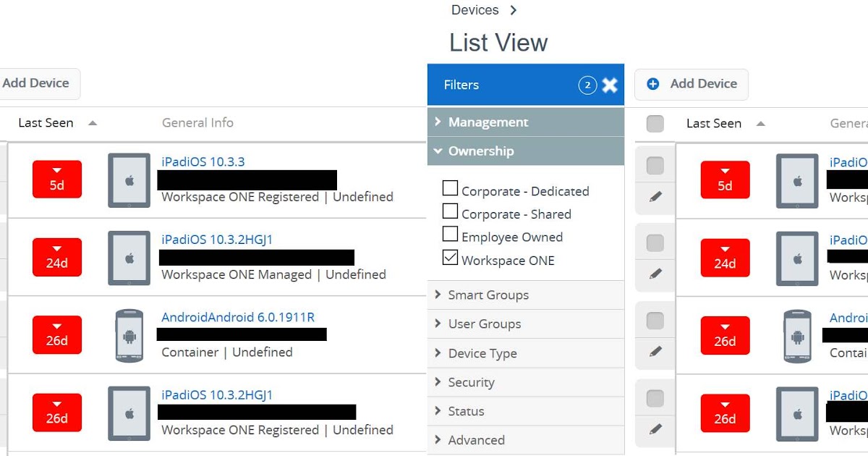868x456 pixels.
Task: Click the red 24d last-seen badge, left list
Action: click(x=57, y=257)
